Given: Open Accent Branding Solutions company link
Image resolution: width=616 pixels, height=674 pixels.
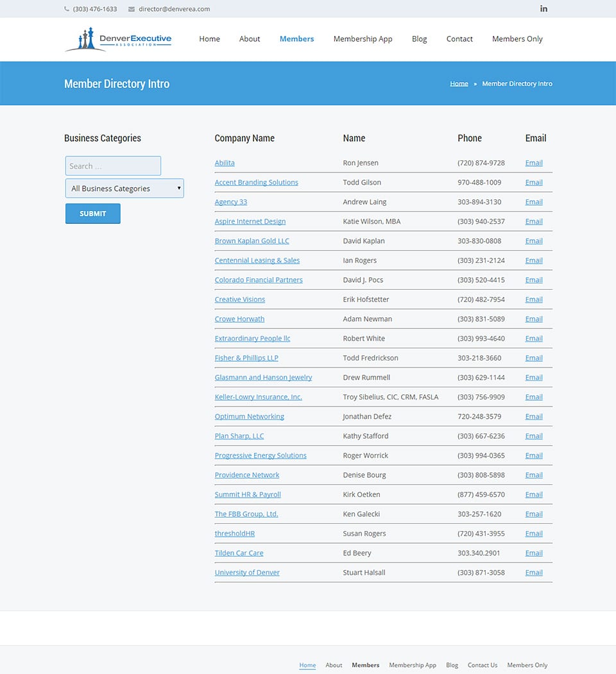Looking at the screenshot, I should click(x=257, y=182).
